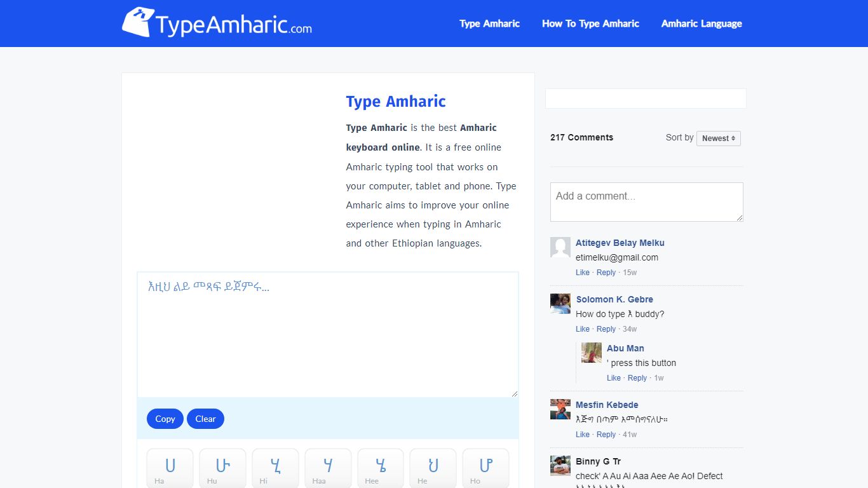Insert the Ha Amharic character key
The height and width of the screenshot is (488, 868).
click(170, 468)
